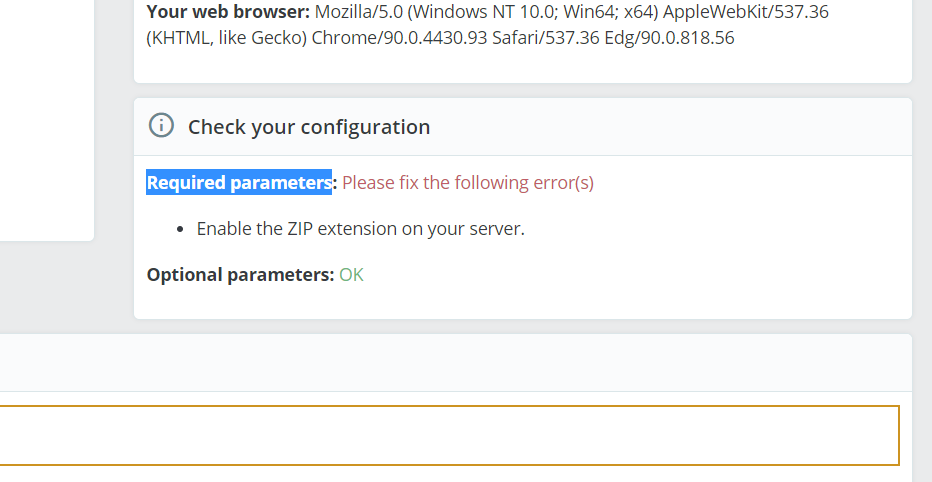Click the red "Please fix the following error(s)" message
Image resolution: width=932 pixels, height=482 pixels.
tap(468, 182)
